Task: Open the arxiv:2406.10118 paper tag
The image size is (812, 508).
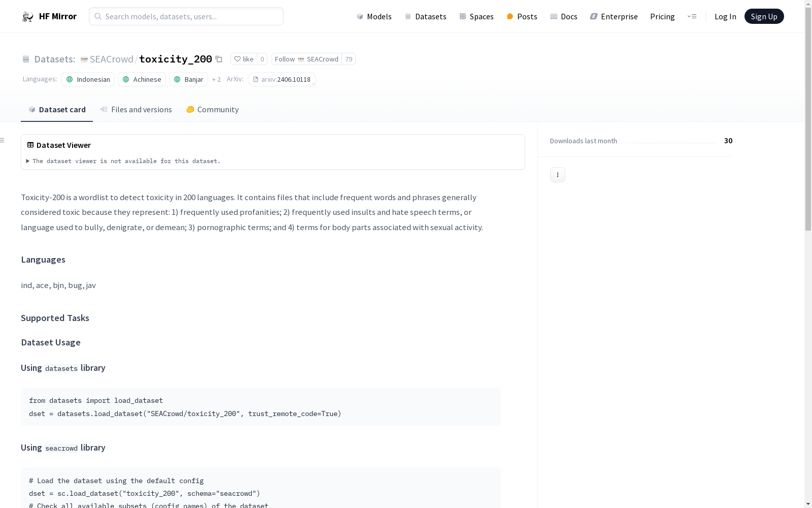Action: [282, 79]
